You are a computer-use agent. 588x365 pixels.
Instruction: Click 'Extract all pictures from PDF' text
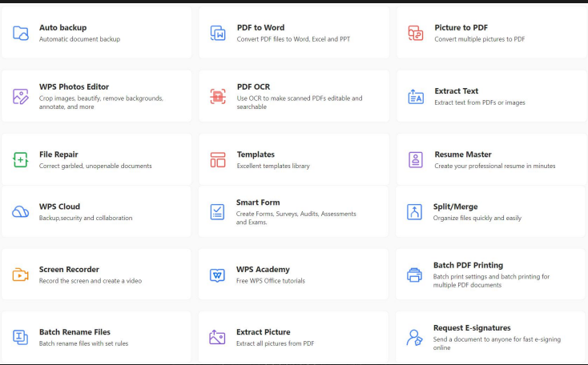[x=275, y=343]
